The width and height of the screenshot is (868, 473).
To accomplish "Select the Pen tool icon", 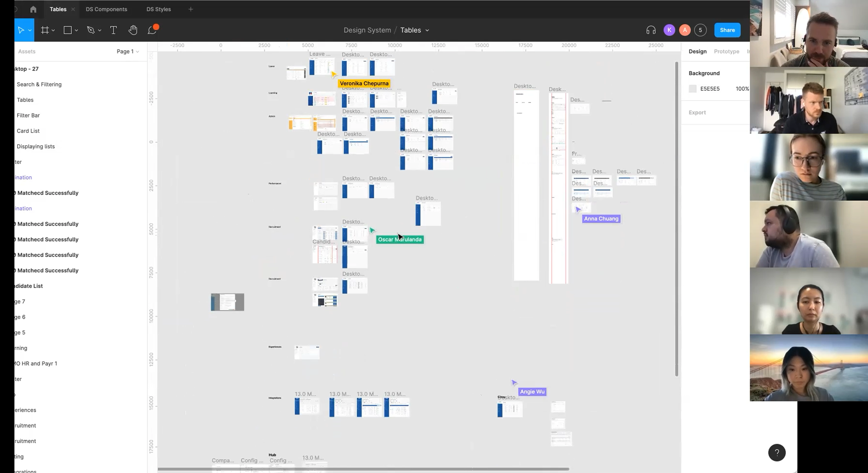I will pyautogui.click(x=91, y=30).
